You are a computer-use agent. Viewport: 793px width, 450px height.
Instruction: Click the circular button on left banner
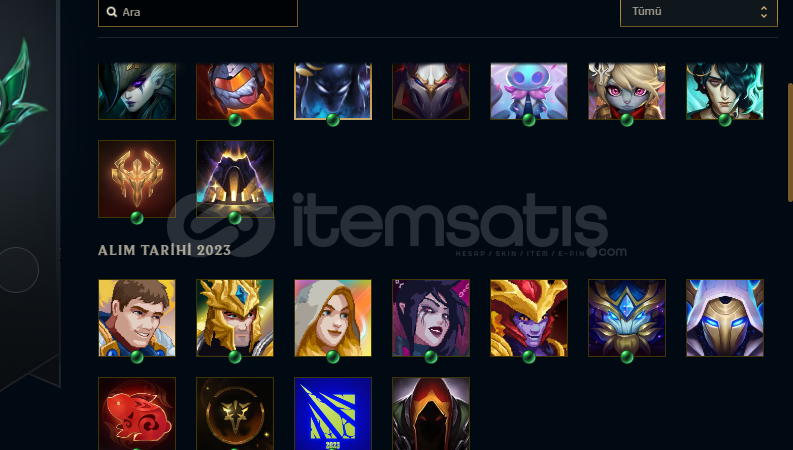tap(18, 270)
